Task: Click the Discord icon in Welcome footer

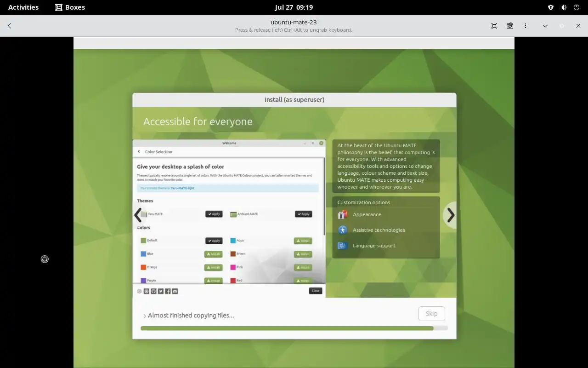Action: [x=175, y=291]
